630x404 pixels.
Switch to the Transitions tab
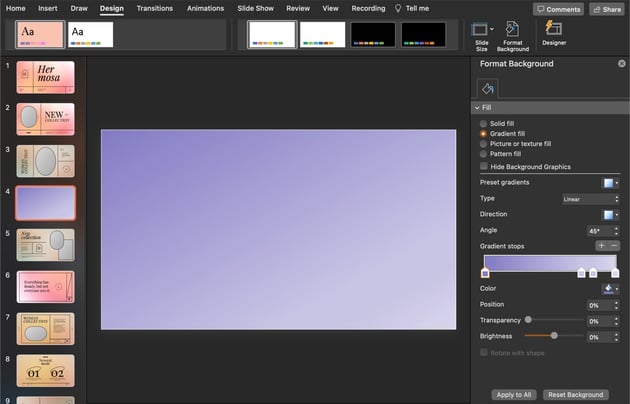(x=154, y=8)
